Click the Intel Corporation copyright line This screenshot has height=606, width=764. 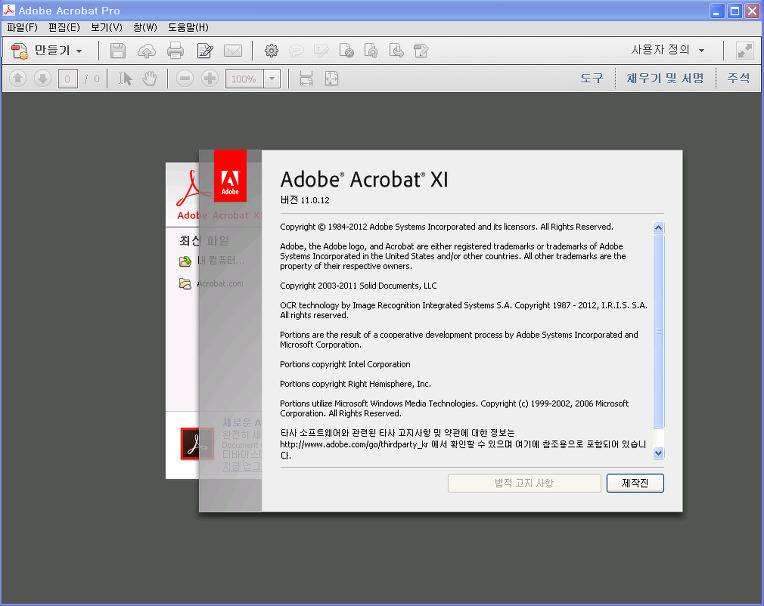coord(345,364)
